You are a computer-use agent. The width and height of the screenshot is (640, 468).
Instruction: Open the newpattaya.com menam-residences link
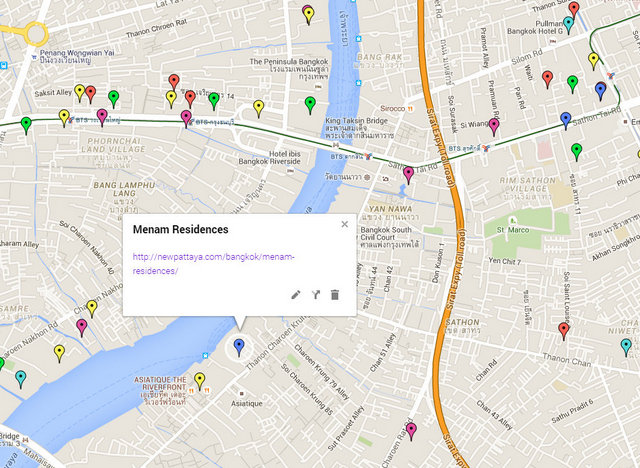(x=213, y=264)
